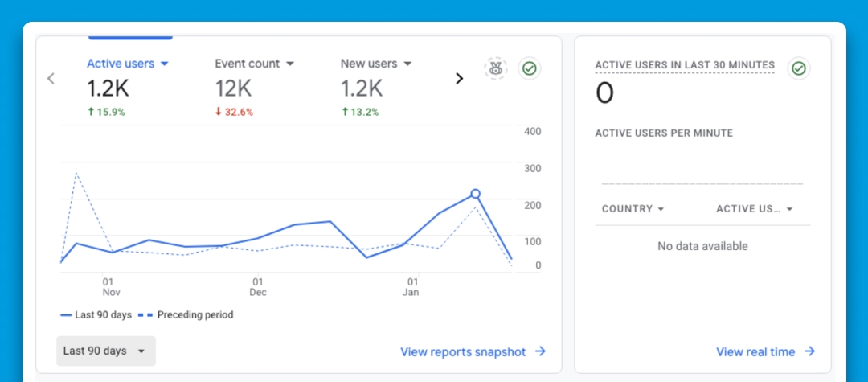Expand the Event count metric dropdown arrow
This screenshot has width=868, height=382.
pos(290,64)
